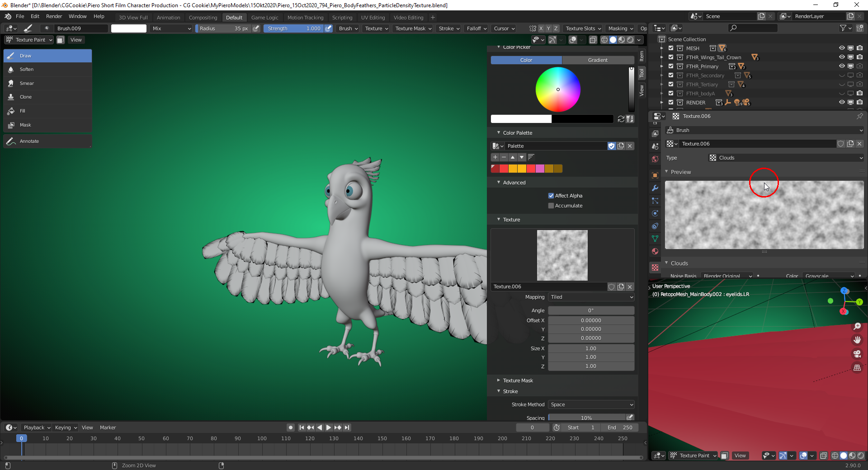Open the Particle properties tab
This screenshot has height=470, width=868.
[655, 201]
